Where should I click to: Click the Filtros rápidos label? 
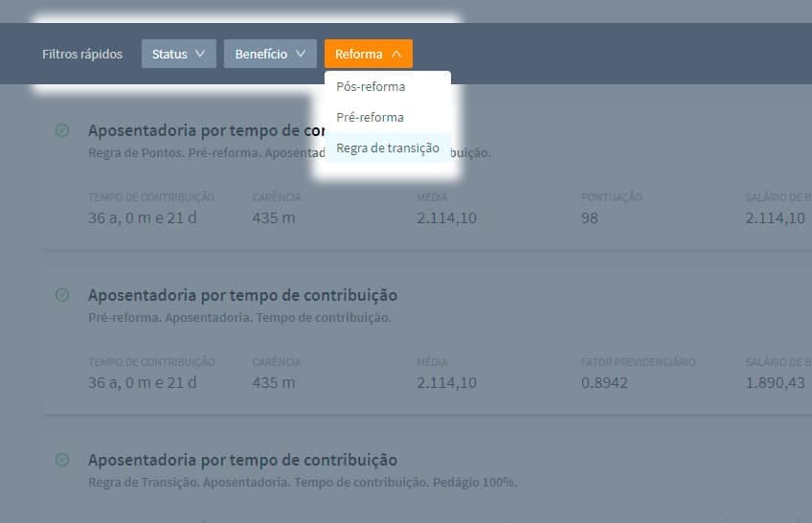point(82,54)
